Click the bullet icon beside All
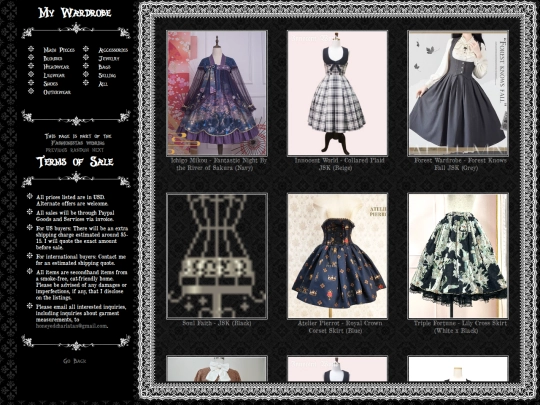The width and height of the screenshot is (540, 405). click(86, 83)
